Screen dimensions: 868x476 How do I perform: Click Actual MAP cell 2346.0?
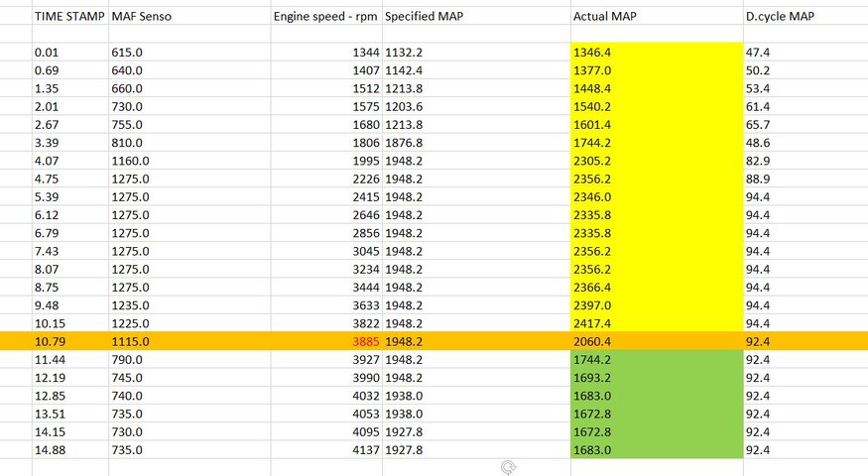click(657, 197)
